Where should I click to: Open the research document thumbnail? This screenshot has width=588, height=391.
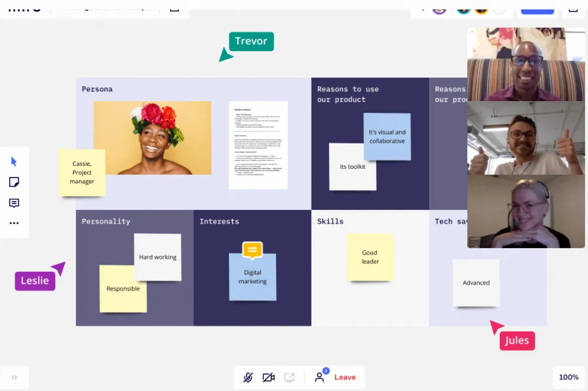(x=258, y=145)
